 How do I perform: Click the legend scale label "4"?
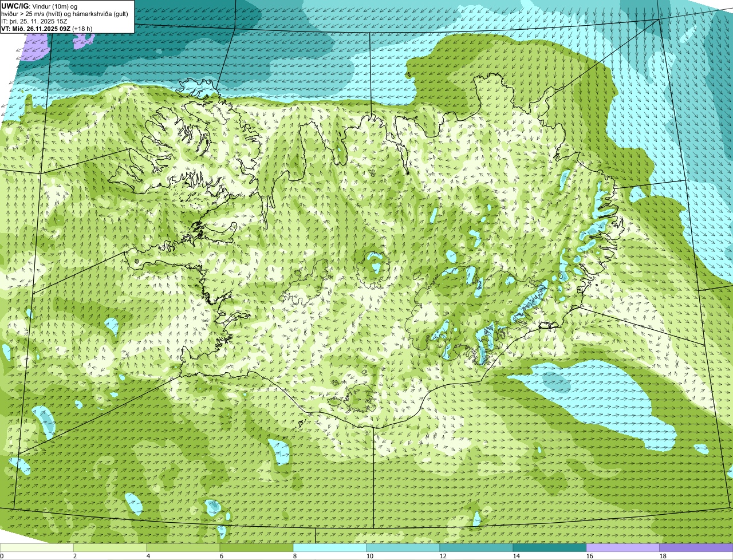[148, 556]
